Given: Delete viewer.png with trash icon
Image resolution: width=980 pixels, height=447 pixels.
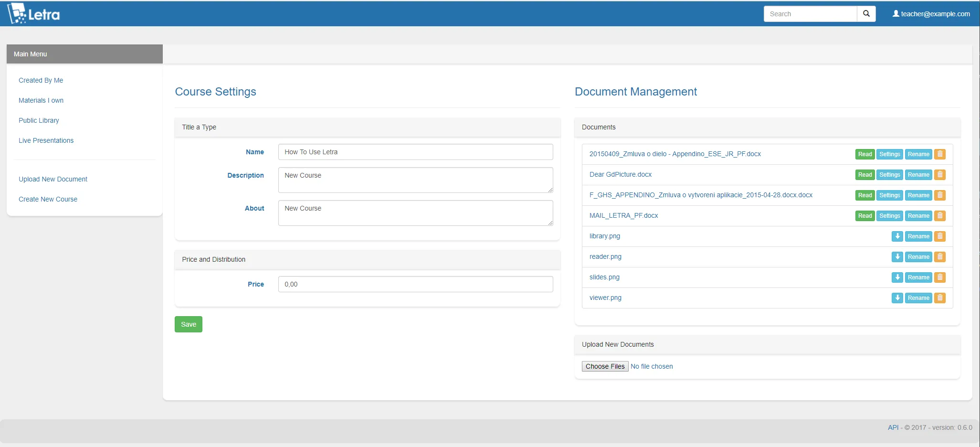Looking at the screenshot, I should [x=940, y=298].
